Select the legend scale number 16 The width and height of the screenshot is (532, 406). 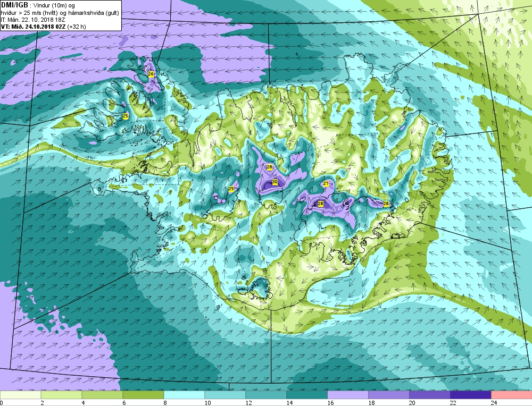click(330, 403)
